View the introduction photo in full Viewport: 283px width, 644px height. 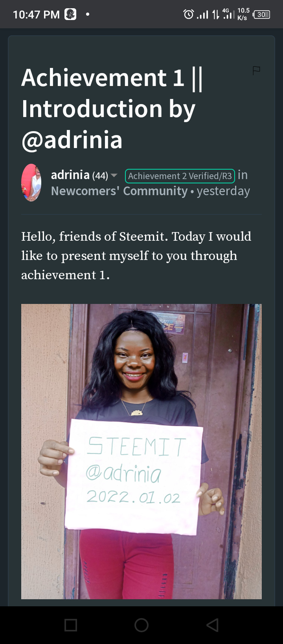tap(141, 451)
